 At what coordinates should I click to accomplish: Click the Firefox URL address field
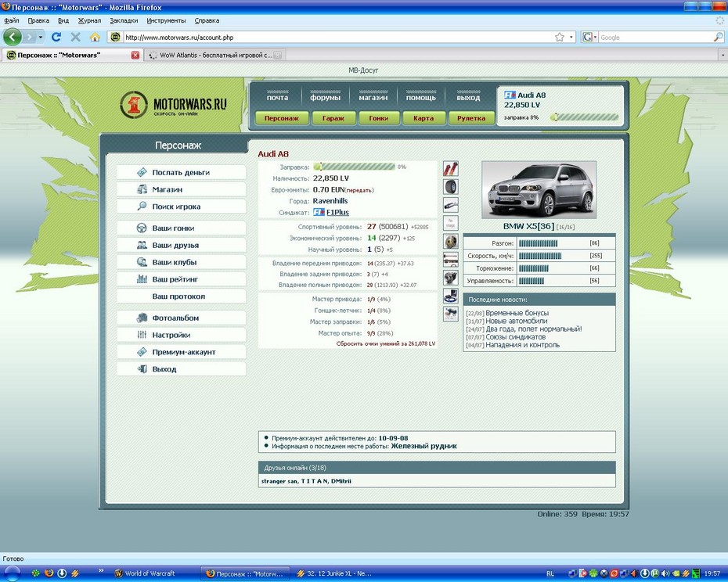tap(338, 37)
